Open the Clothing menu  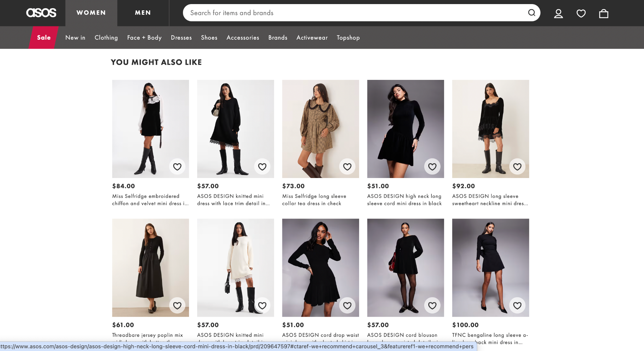tap(106, 38)
